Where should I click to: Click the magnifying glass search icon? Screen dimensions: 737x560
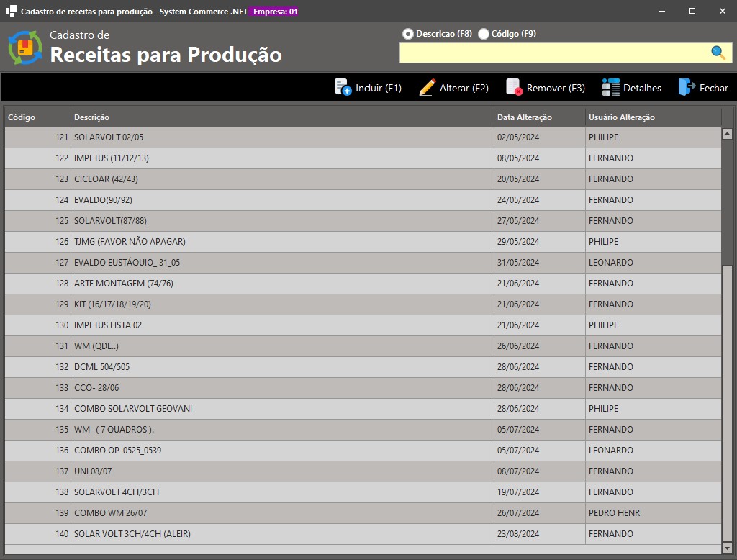tap(718, 52)
